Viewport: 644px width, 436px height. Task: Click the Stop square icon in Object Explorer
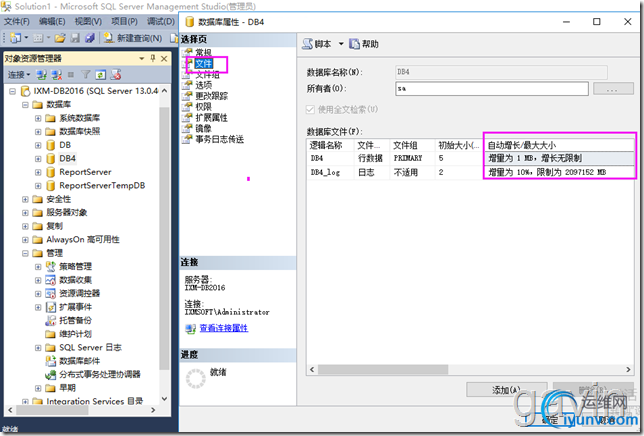71,75
